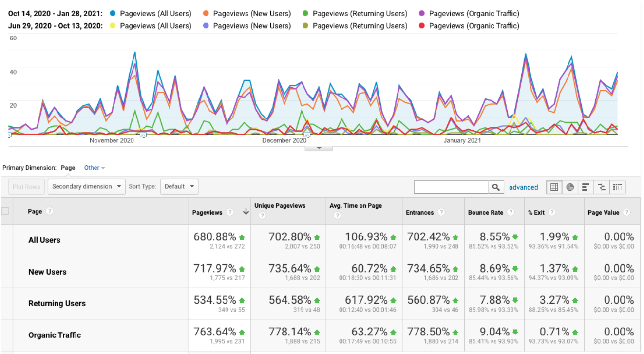Click the 2,124 vs 272 comparison text

pos(227,247)
